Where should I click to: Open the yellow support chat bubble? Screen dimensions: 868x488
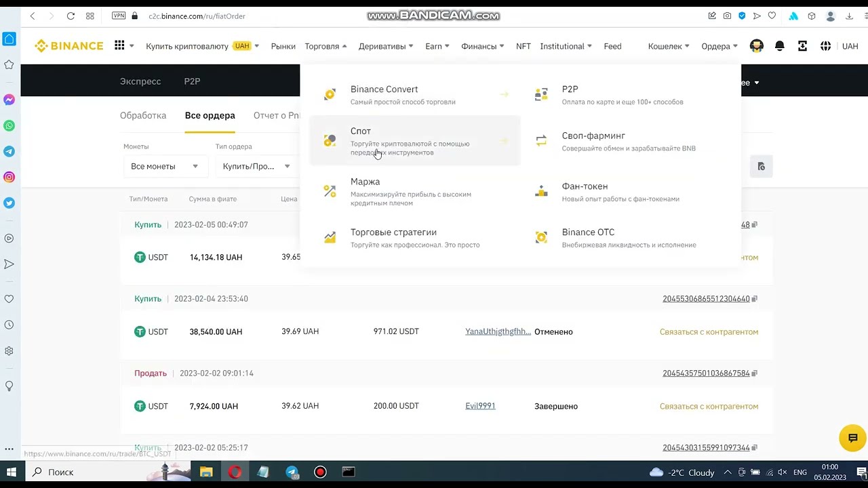(852, 438)
